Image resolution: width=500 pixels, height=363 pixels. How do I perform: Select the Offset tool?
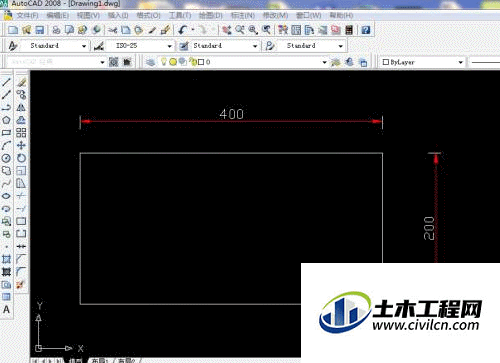21,120
